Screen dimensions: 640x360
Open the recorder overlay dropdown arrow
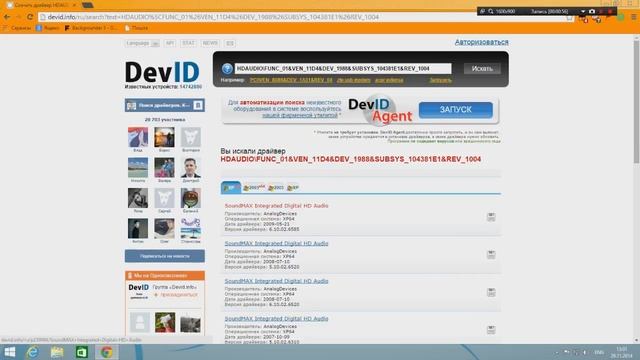point(583,11)
